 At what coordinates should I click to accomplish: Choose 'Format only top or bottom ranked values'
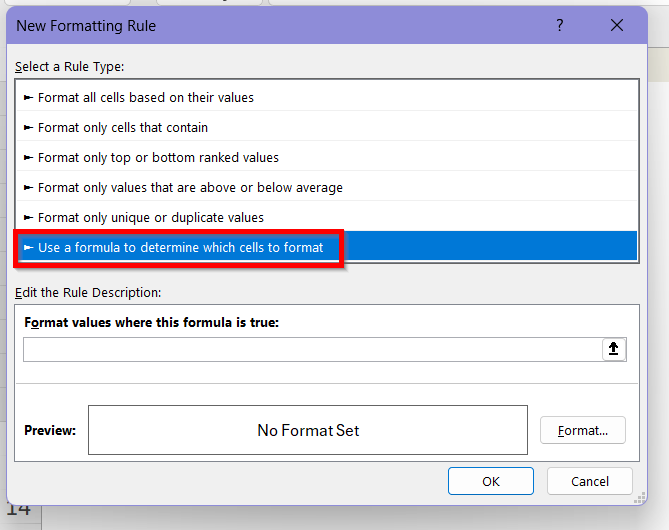tap(326, 157)
